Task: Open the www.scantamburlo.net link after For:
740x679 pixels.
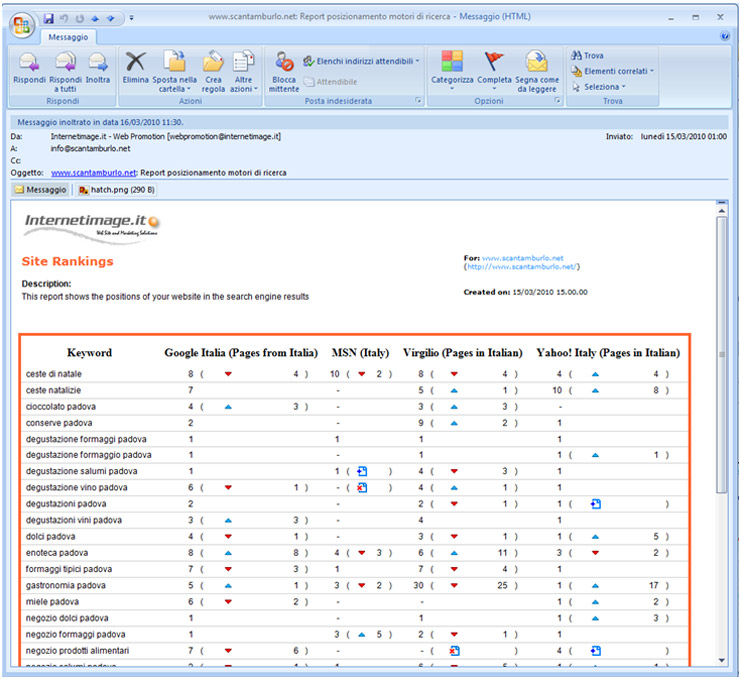Action: 522,258
